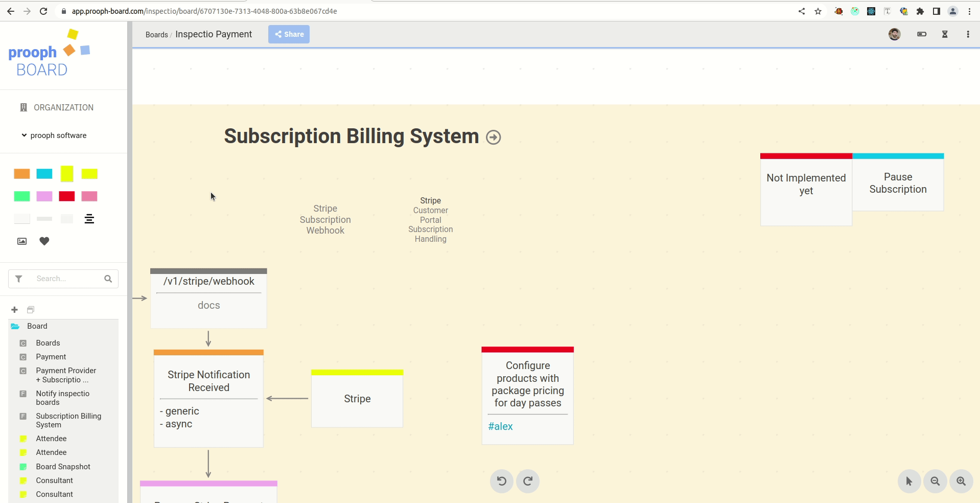Open the docs link on webhook card
Screen dimensions: 980x503
pos(208,305)
